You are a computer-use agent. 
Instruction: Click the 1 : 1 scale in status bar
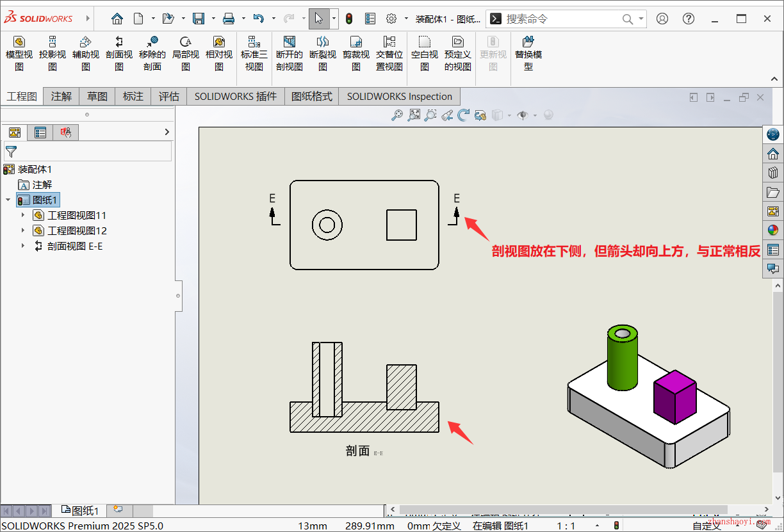[x=566, y=526]
